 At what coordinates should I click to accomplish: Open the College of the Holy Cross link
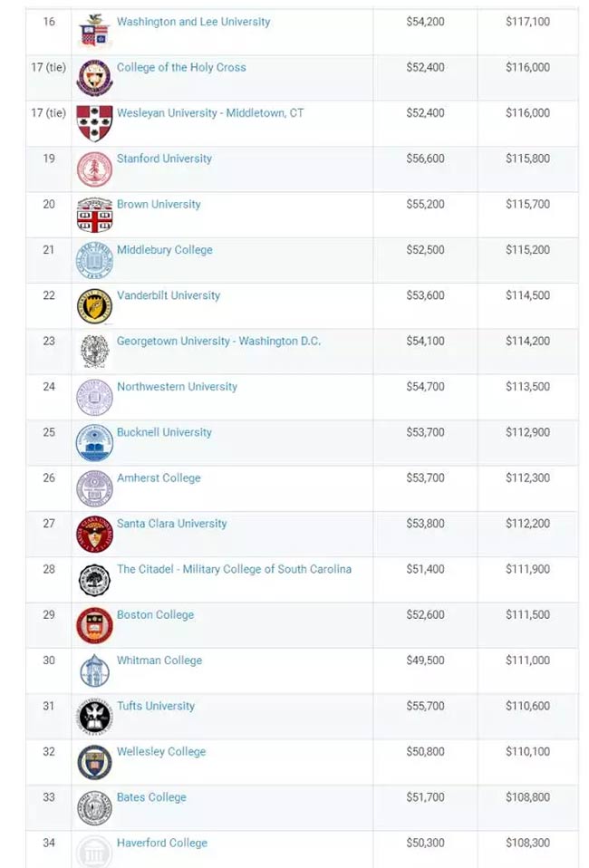pos(181,68)
